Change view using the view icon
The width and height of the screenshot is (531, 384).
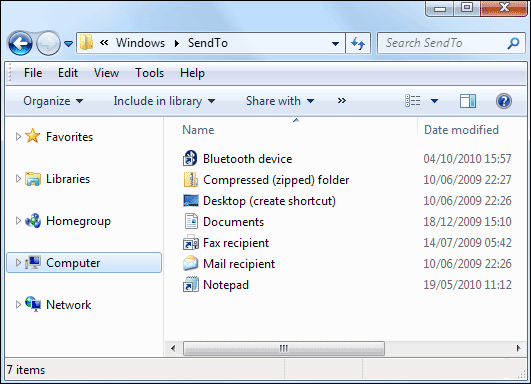pos(413,101)
